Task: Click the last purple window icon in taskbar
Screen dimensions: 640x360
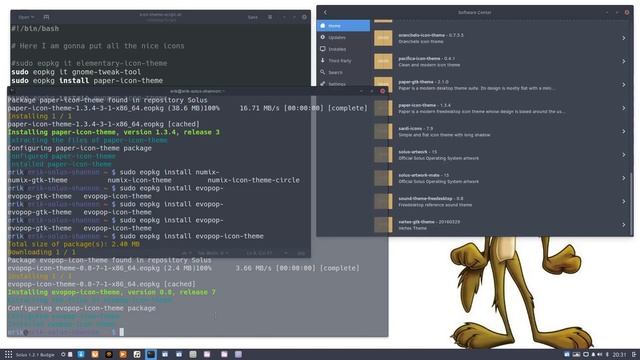Action: pyautogui.click(x=238, y=354)
